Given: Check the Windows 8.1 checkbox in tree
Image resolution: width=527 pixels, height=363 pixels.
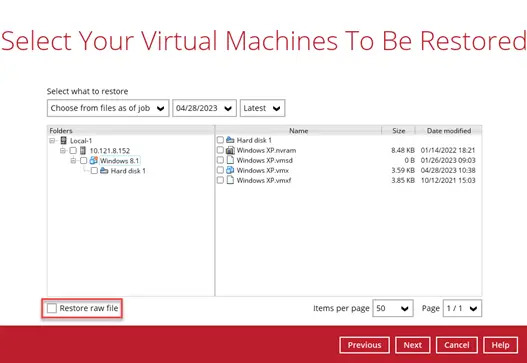Looking at the screenshot, I should pyautogui.click(x=83, y=161).
